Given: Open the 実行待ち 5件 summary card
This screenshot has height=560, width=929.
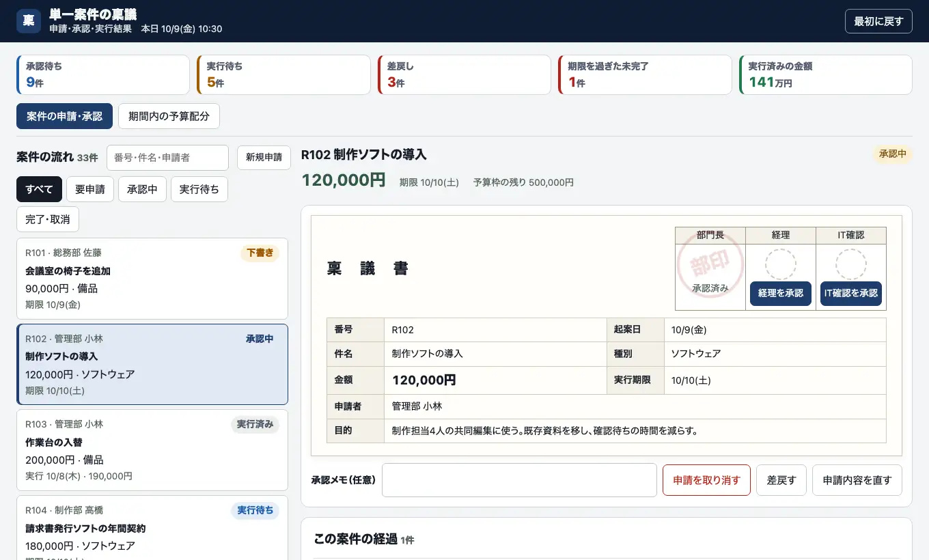Looking at the screenshot, I should [283, 74].
